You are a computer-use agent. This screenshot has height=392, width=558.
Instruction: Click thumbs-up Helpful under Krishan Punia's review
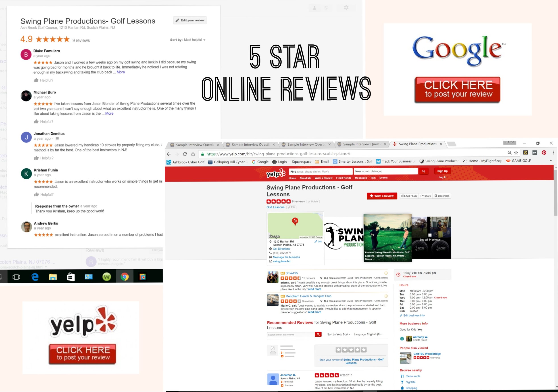click(x=36, y=194)
